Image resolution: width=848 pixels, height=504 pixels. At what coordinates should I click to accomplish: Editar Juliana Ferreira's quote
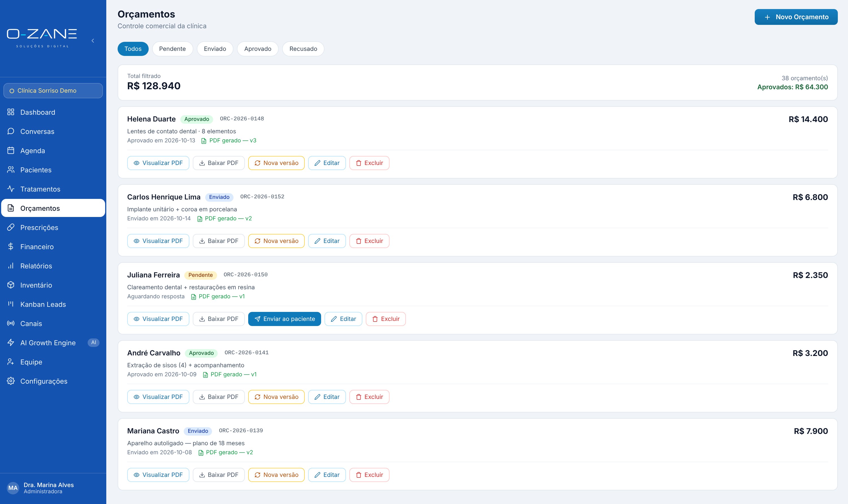343,319
